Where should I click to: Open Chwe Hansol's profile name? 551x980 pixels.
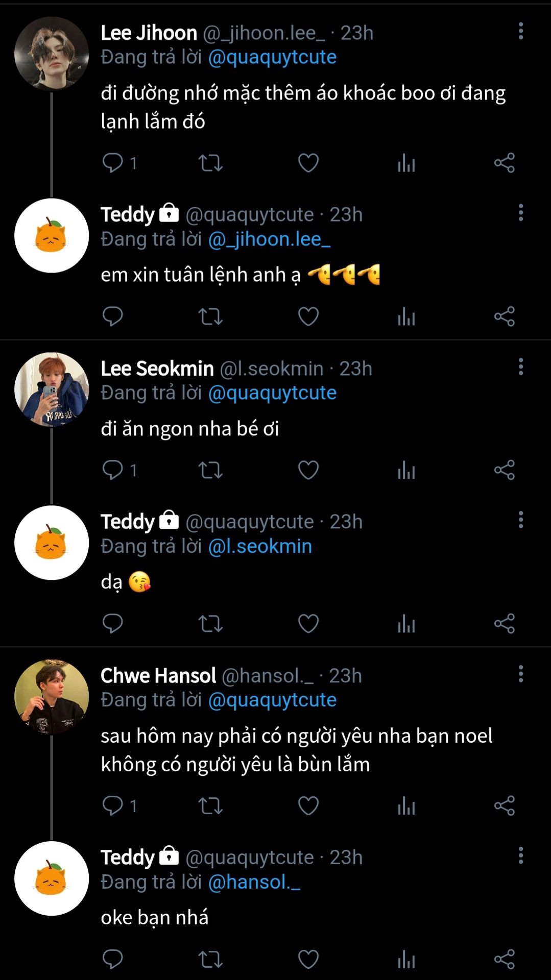(158, 676)
